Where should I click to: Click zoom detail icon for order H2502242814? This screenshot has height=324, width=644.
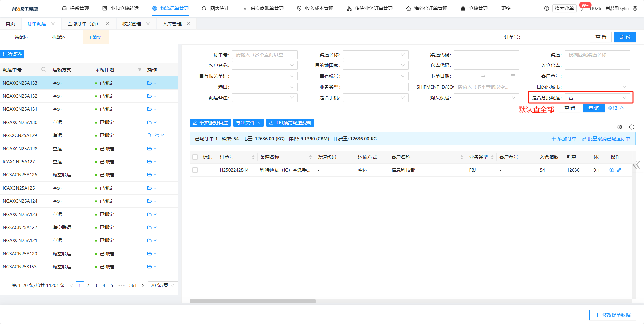click(612, 170)
